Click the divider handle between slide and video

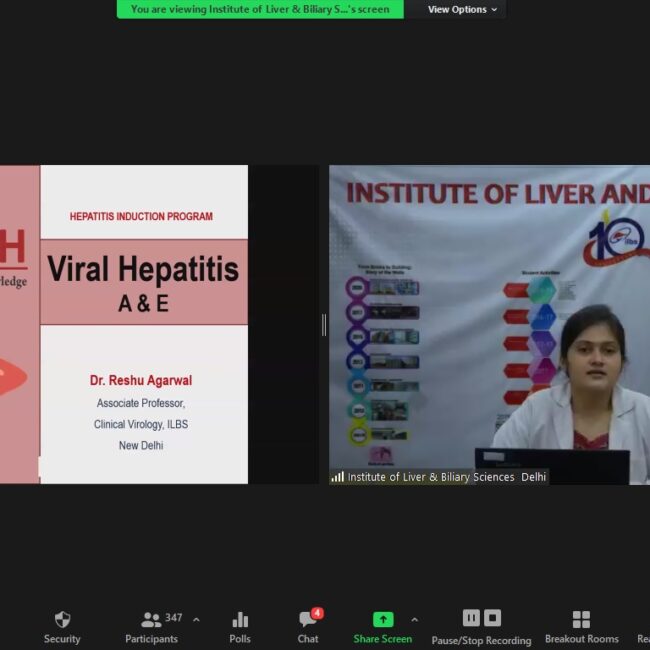coord(323,324)
